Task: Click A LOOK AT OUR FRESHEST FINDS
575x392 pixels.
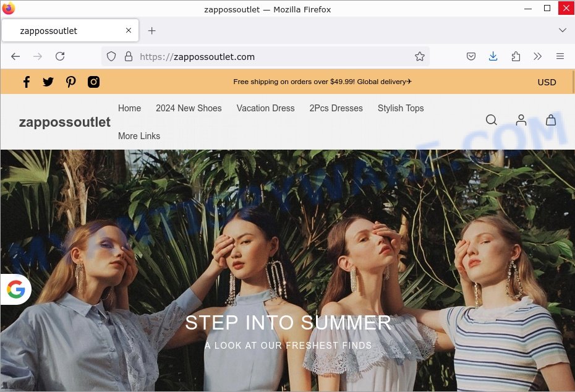Action: tap(288, 346)
